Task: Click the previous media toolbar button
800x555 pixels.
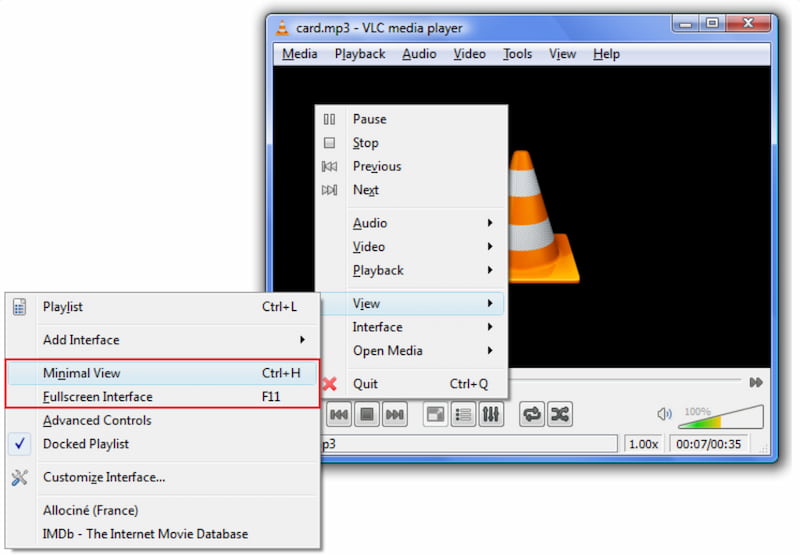Action: pos(339,414)
